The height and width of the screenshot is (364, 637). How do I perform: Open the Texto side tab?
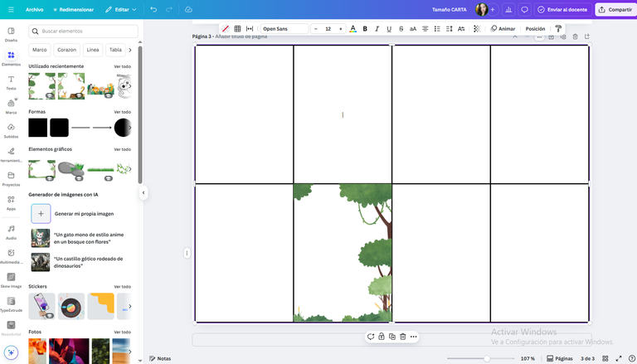11,82
